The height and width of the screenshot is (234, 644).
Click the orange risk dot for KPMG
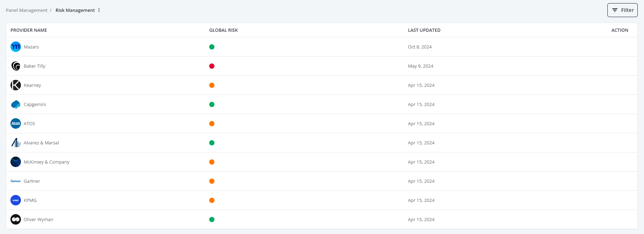click(x=212, y=200)
